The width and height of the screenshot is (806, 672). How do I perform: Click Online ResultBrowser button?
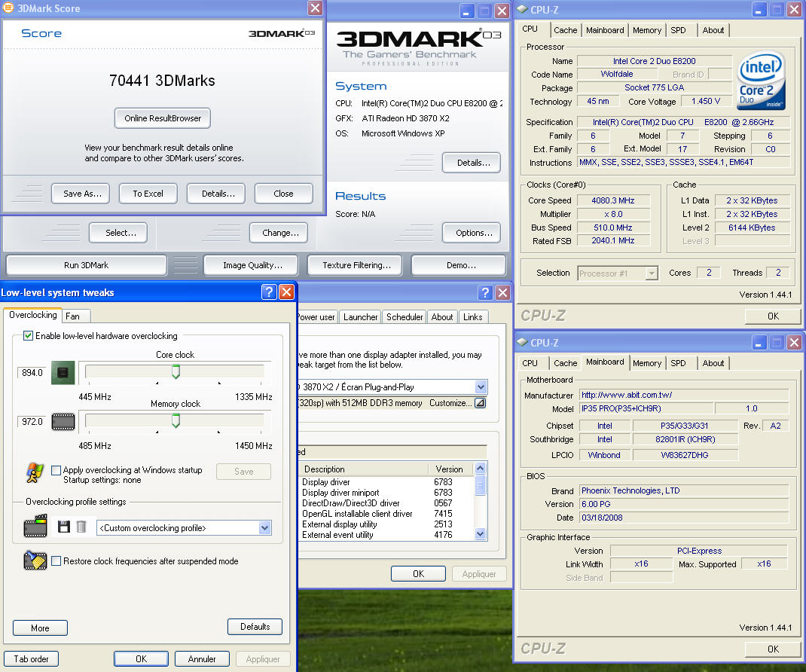[163, 118]
